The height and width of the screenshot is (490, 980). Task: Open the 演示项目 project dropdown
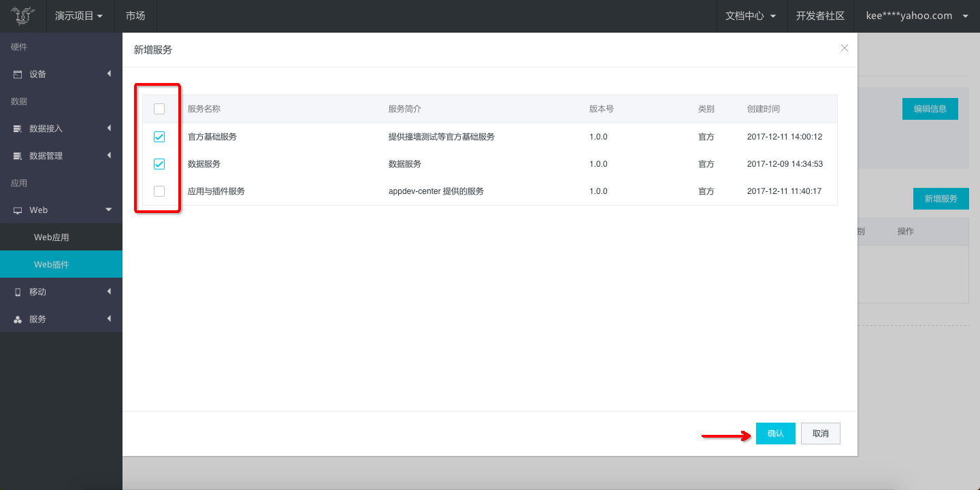point(79,16)
